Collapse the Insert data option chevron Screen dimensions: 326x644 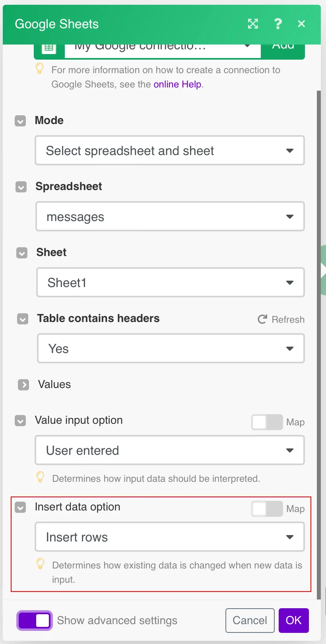click(20, 507)
